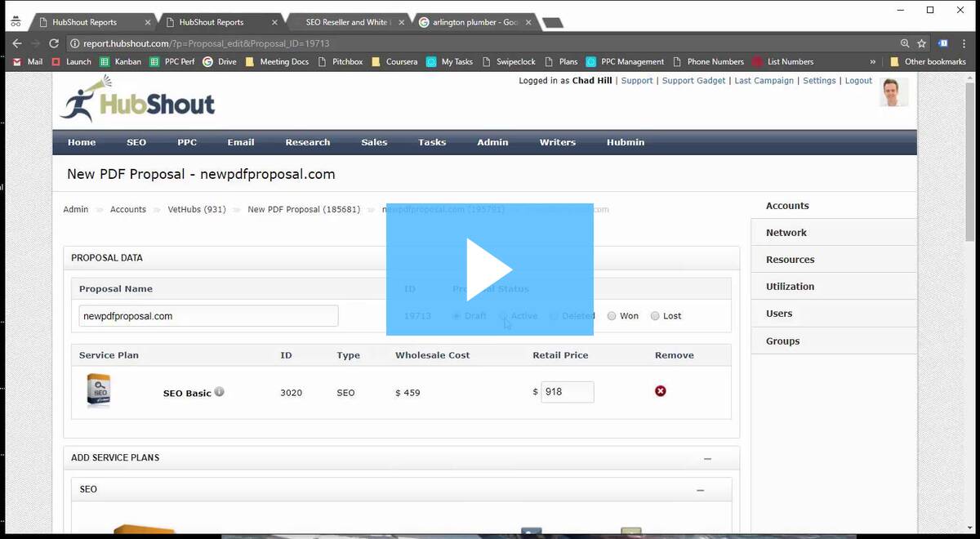Open the Hubmin navigation menu
This screenshot has width=980, height=539.
click(626, 142)
